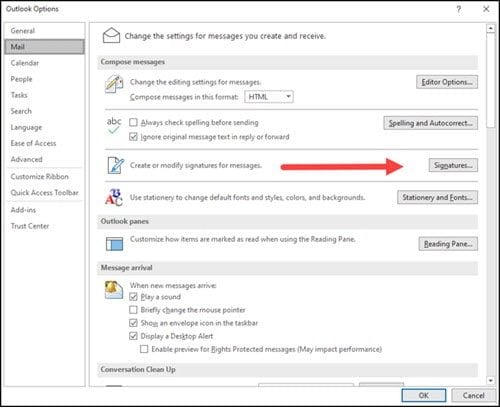Click the Reading Pane layout icon
The height and width of the screenshot is (408, 500).
tap(114, 244)
